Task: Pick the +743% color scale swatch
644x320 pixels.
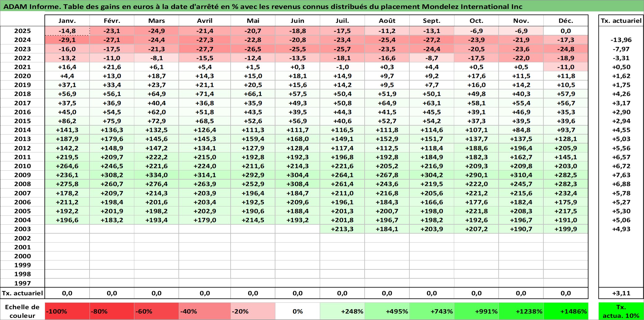Action: 432,311
